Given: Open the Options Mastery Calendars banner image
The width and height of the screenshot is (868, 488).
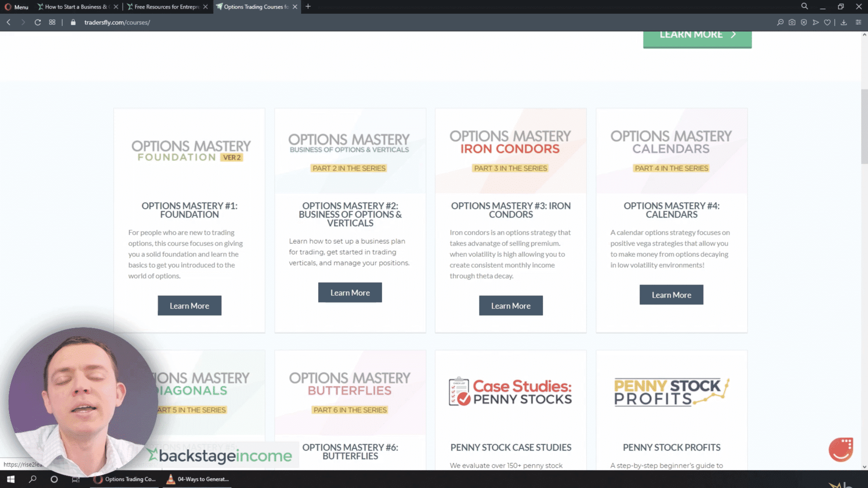Looking at the screenshot, I should click(671, 151).
